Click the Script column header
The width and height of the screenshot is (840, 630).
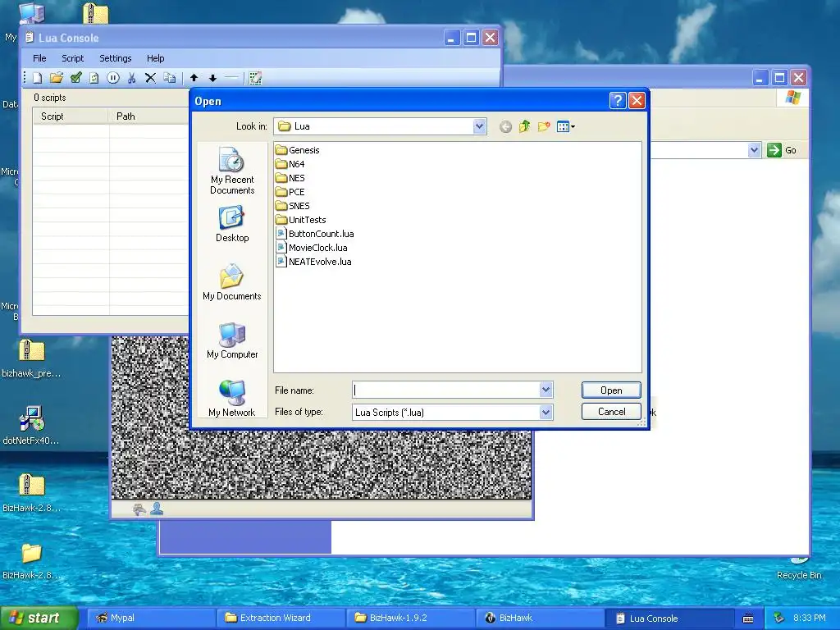point(71,116)
